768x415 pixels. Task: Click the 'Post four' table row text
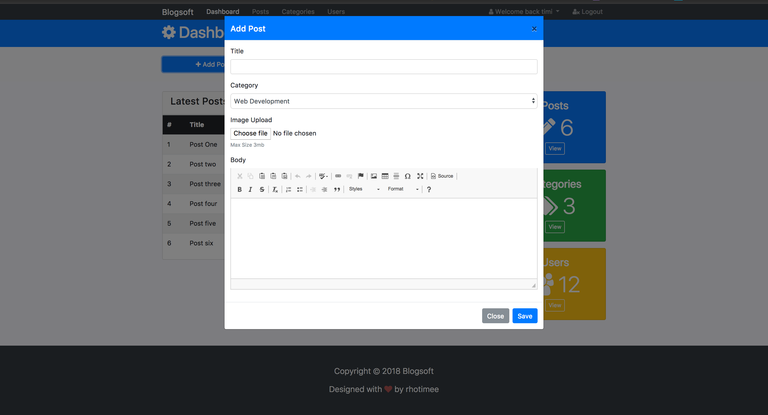tap(203, 203)
